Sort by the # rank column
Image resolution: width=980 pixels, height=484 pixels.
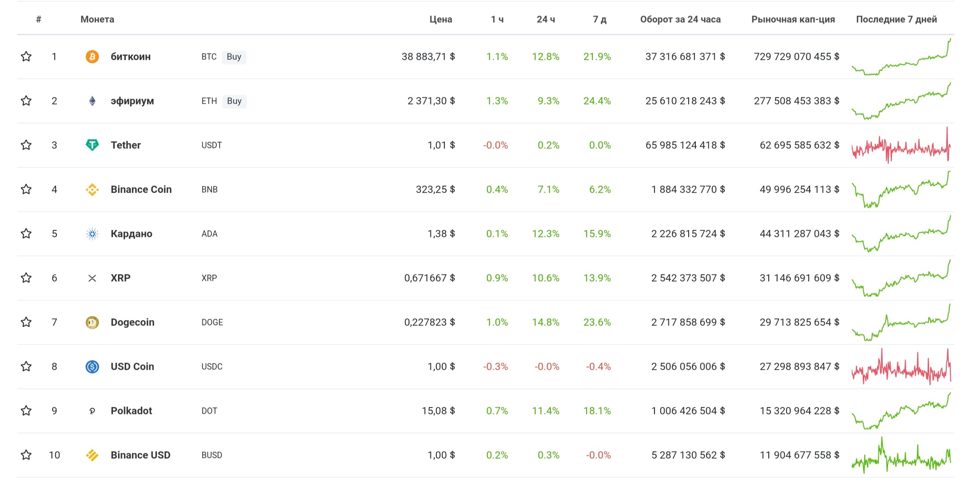click(x=39, y=19)
